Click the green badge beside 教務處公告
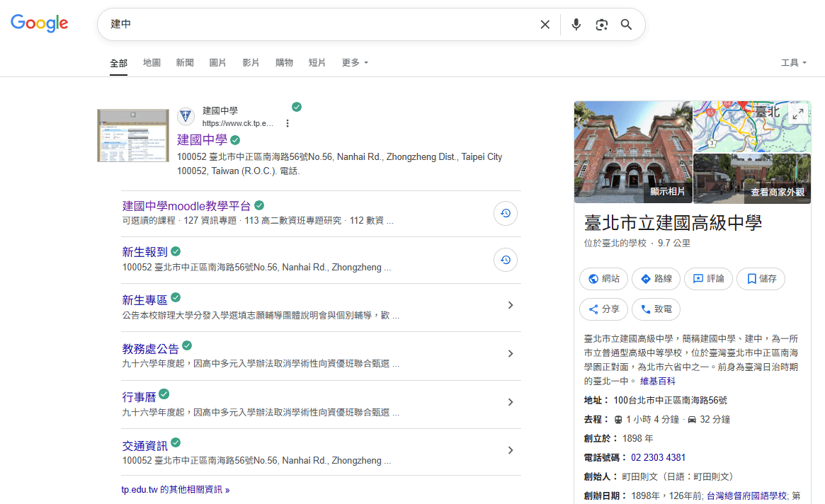The height and width of the screenshot is (504, 825). (188, 345)
